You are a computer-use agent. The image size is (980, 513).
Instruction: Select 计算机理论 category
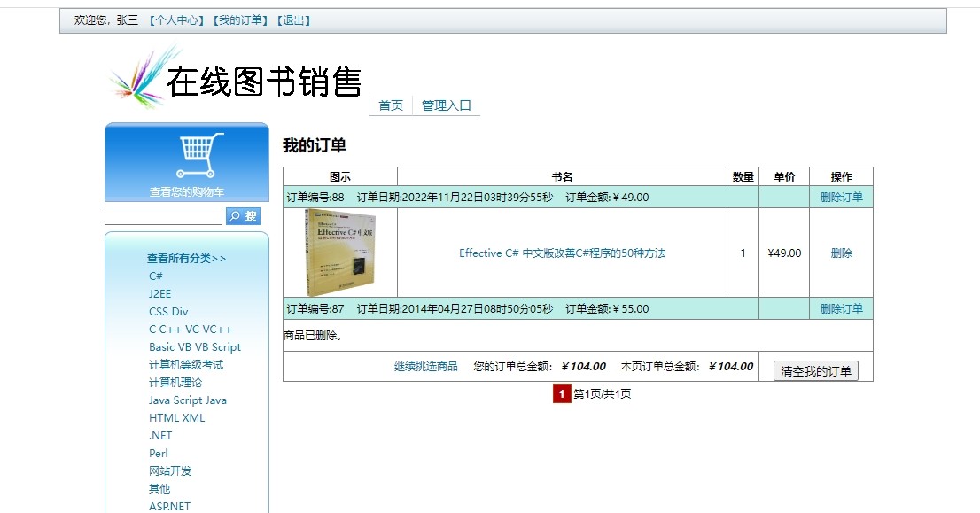click(x=175, y=383)
